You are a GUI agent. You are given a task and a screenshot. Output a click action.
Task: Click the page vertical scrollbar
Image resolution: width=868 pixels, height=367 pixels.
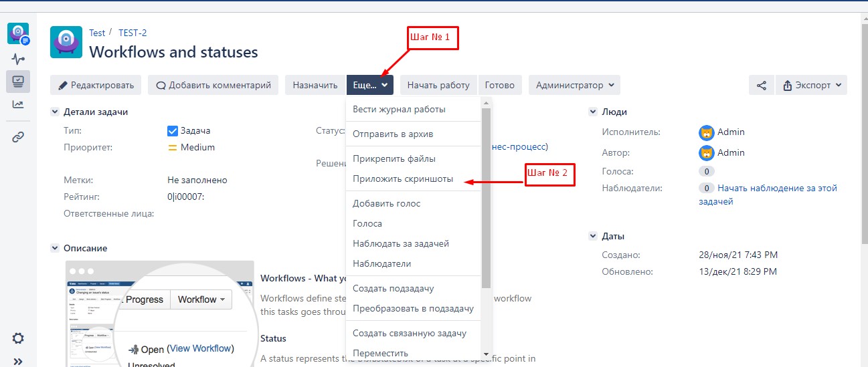click(x=863, y=134)
